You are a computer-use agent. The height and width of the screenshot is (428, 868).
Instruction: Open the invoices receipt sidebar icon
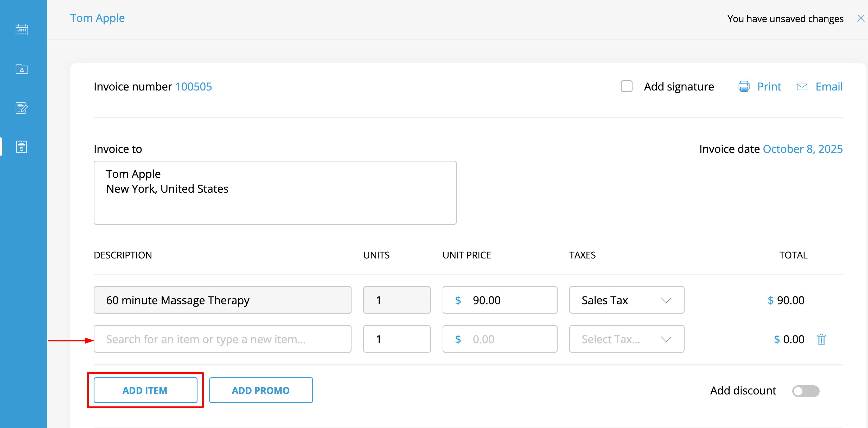tap(22, 147)
